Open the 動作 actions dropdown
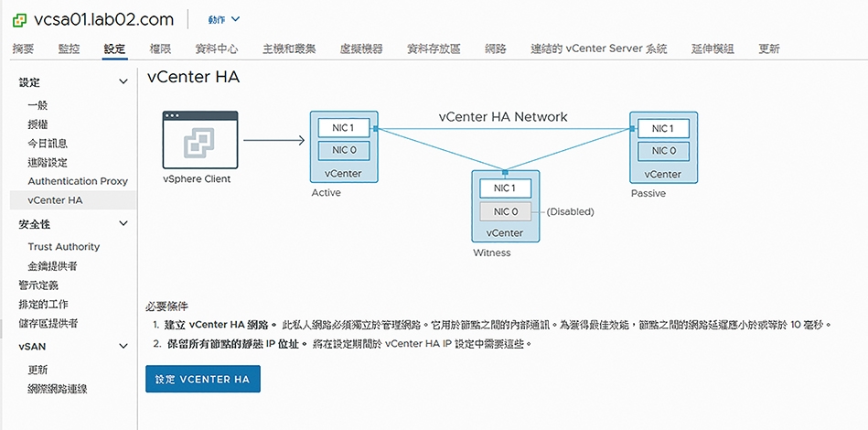 tap(224, 19)
